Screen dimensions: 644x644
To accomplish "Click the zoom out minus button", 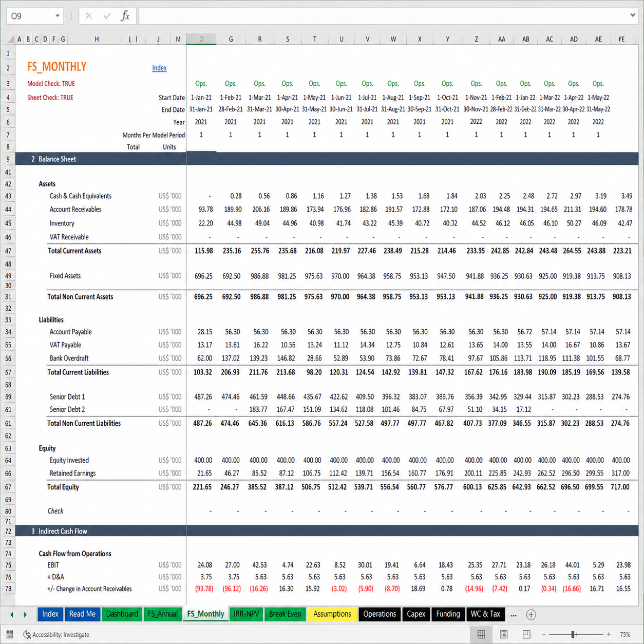I will tap(544, 635).
